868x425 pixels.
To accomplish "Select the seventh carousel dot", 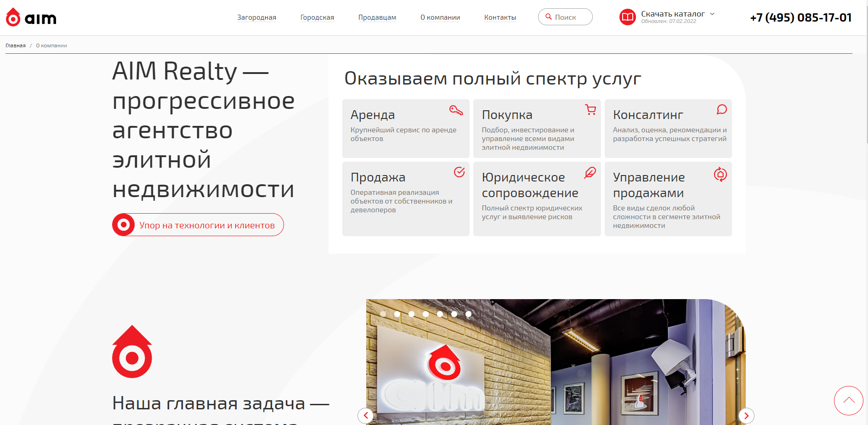I will click(x=468, y=314).
